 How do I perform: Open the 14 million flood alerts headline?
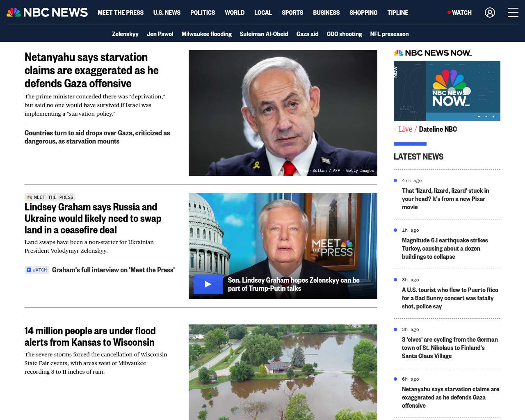[90, 336]
